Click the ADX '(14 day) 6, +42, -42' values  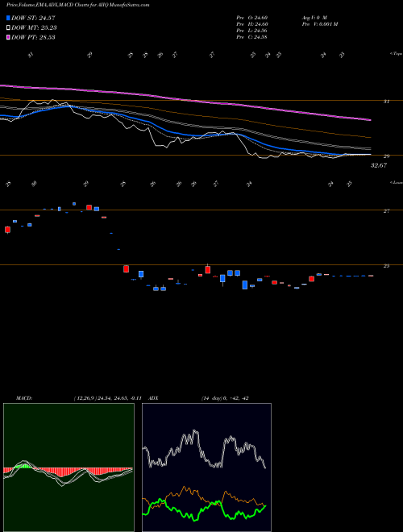click(224, 398)
